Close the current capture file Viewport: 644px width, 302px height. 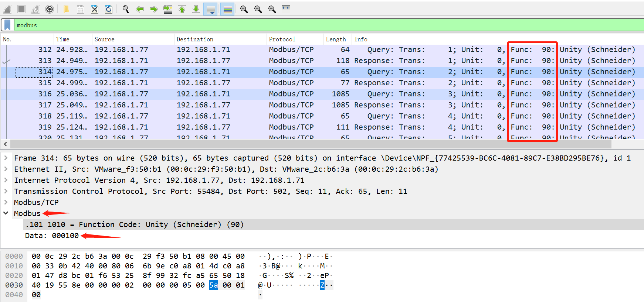(95, 9)
